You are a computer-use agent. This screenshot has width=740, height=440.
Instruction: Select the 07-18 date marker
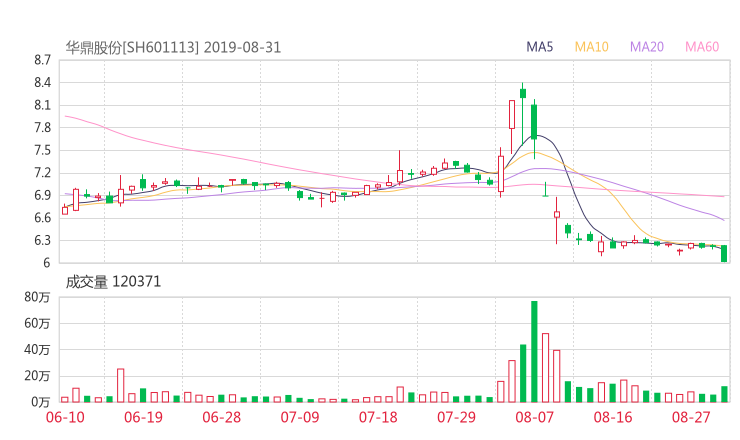378,417
